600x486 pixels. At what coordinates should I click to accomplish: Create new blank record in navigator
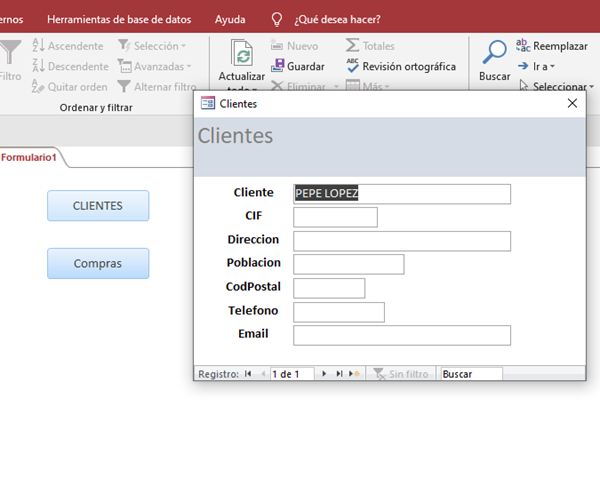click(x=354, y=374)
